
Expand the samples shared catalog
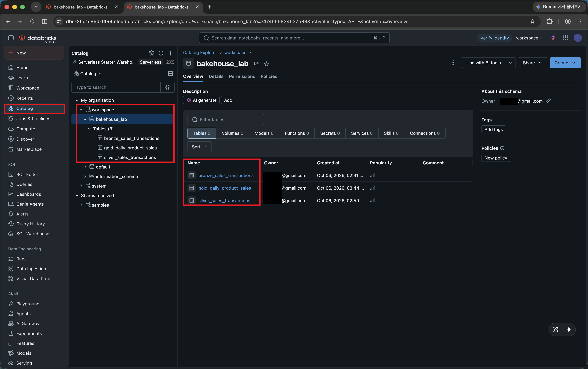click(x=81, y=205)
